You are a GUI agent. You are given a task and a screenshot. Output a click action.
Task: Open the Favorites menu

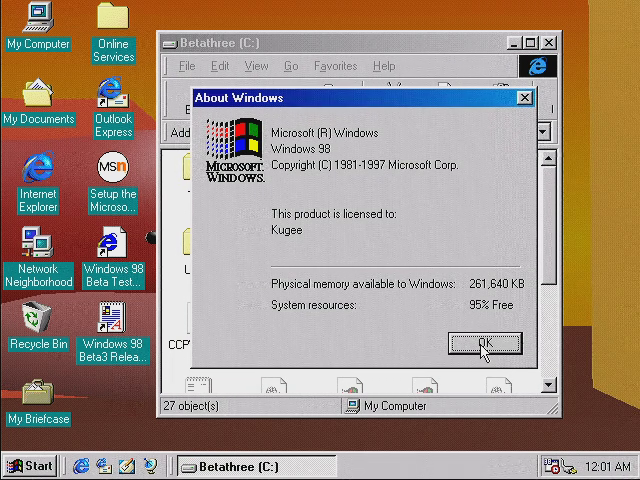pyautogui.click(x=336, y=66)
